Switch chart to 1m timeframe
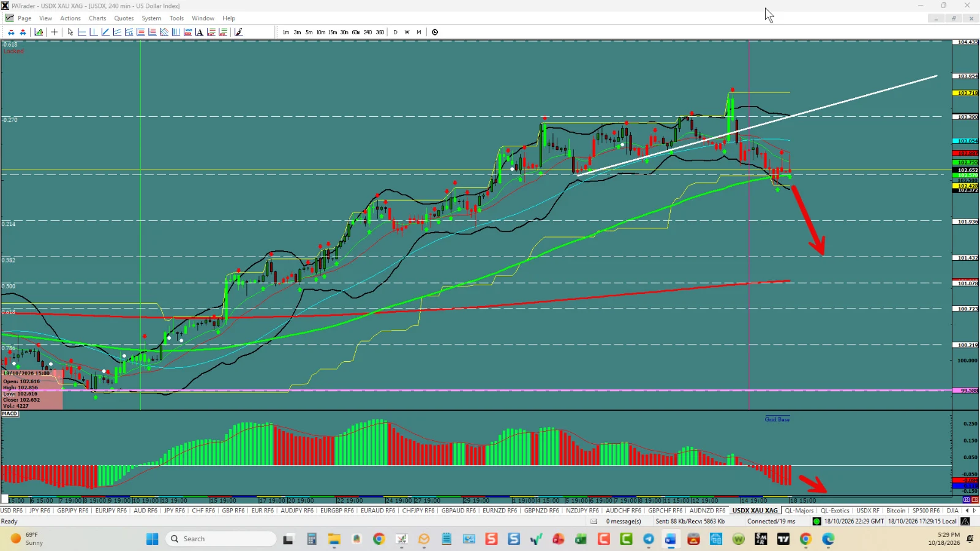 286,32
